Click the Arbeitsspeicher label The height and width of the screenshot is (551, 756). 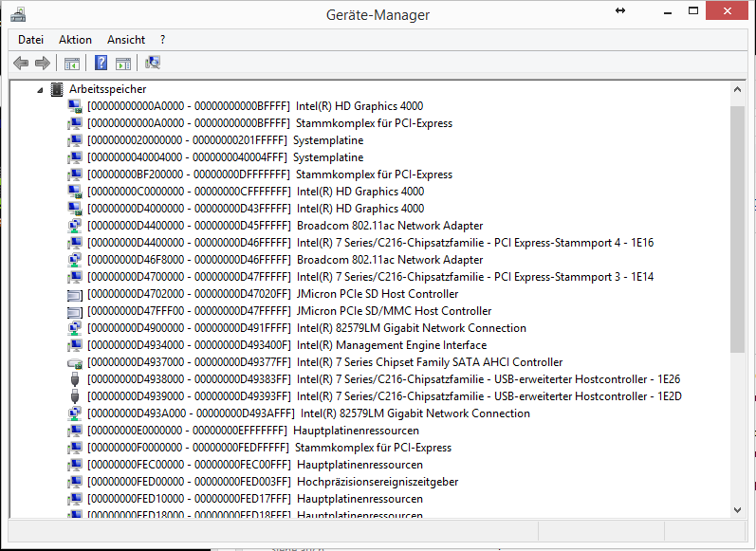107,89
